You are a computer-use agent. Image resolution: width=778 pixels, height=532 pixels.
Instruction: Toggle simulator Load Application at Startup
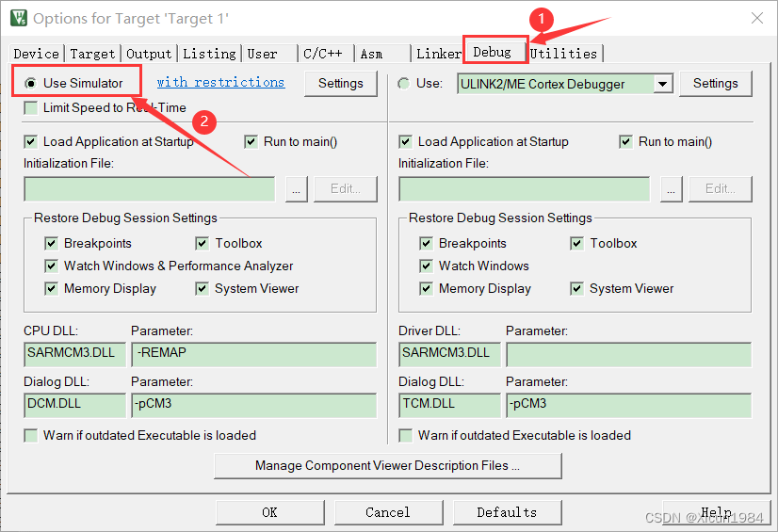tap(31, 142)
